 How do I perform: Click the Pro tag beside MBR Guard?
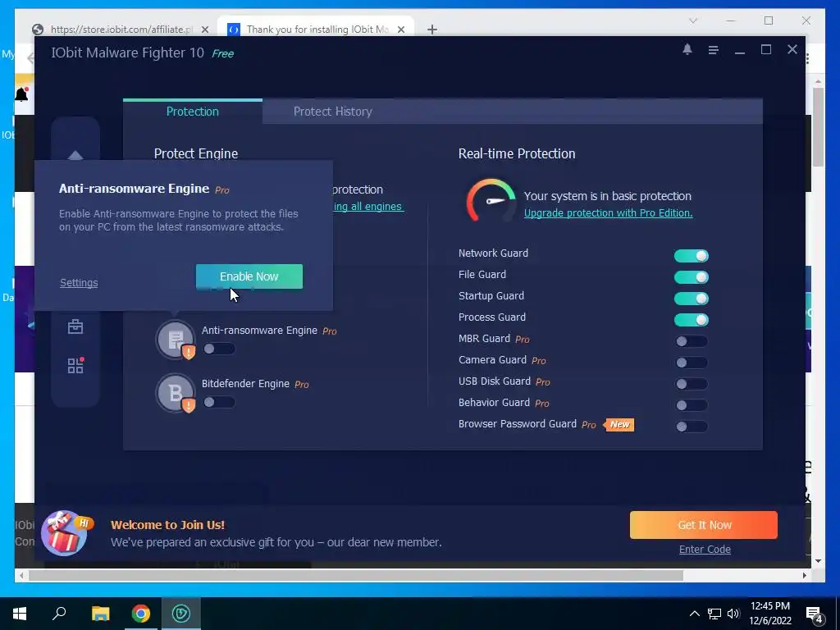click(523, 339)
